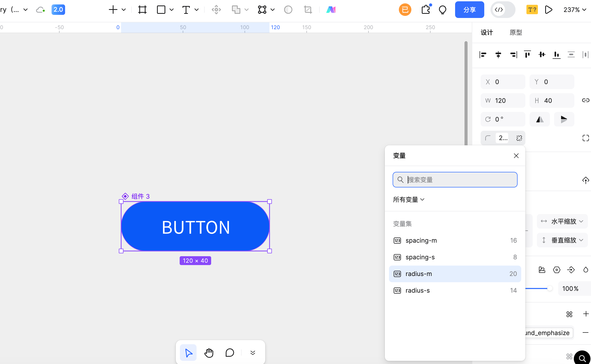591x364 pixels.
Task: Click the blue 分享 share button
Action: coord(469,10)
